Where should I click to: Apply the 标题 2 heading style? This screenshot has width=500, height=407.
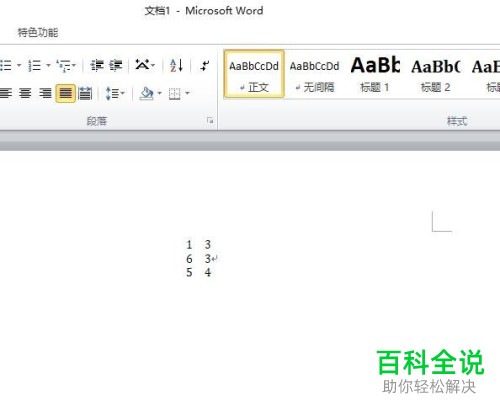click(x=435, y=74)
